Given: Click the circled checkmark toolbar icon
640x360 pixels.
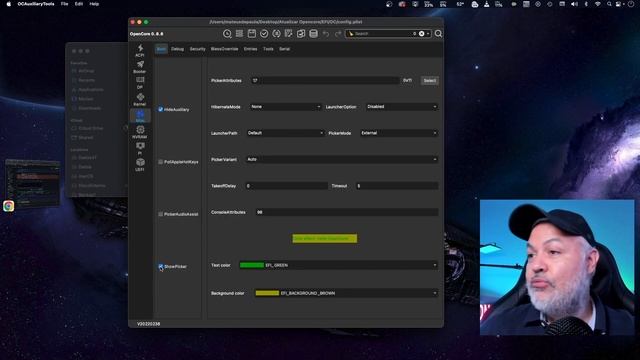Looking at the screenshot, I should point(264,33).
